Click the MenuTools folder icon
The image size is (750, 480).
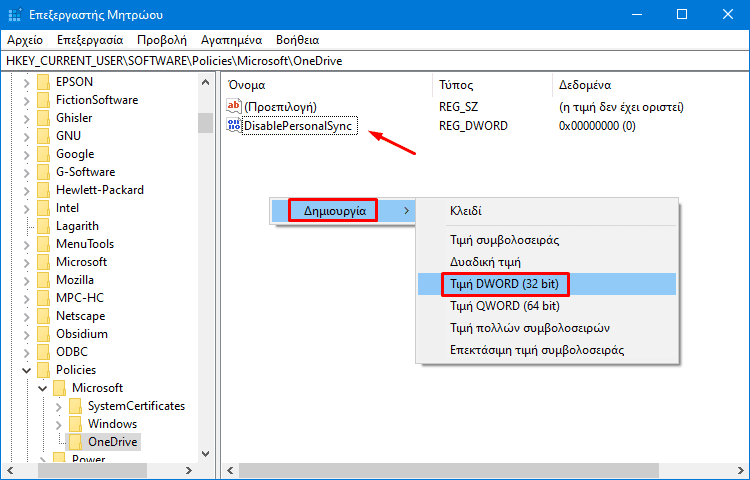[44, 244]
